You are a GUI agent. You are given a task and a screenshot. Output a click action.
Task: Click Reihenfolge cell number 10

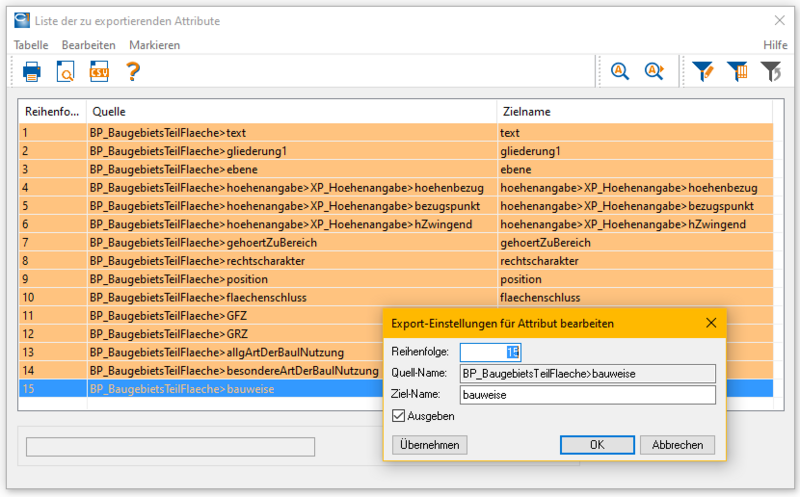click(53, 297)
